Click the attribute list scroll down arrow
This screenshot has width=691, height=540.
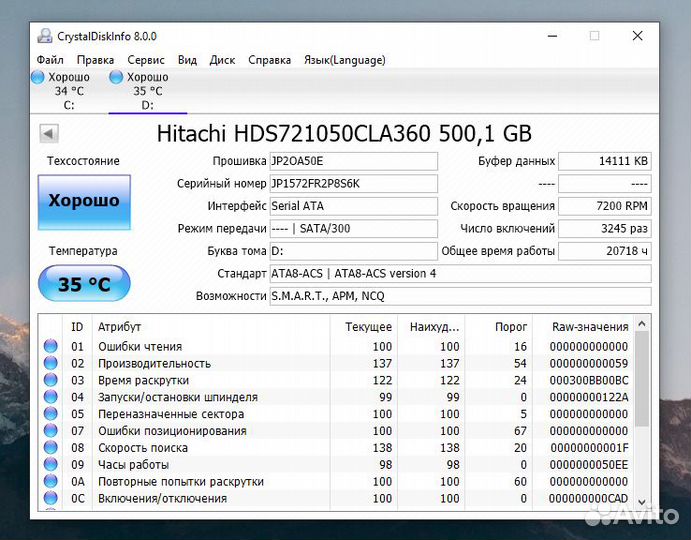[642, 503]
